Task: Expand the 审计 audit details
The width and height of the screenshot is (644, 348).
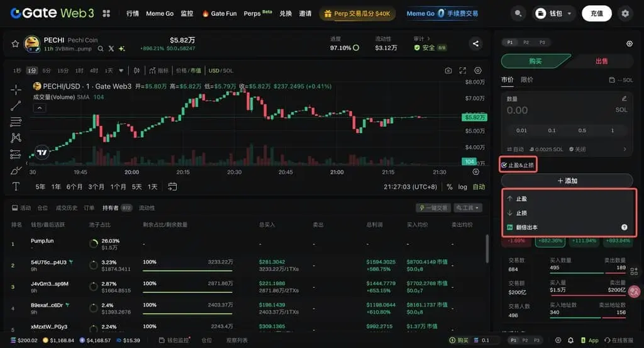Action: (x=422, y=38)
